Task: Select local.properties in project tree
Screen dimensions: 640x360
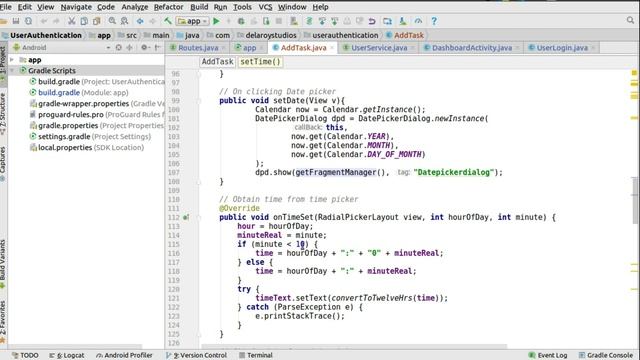Action: coord(87,147)
